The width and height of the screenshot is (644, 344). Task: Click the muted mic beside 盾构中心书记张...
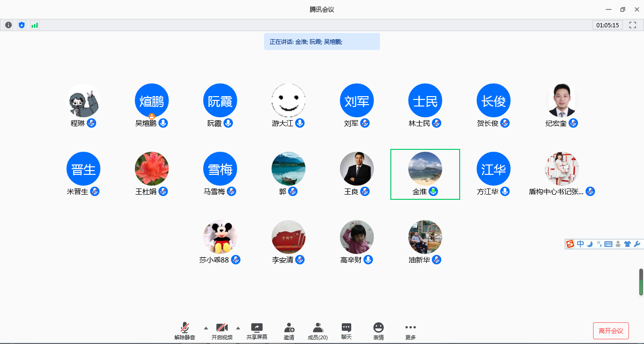(x=590, y=191)
